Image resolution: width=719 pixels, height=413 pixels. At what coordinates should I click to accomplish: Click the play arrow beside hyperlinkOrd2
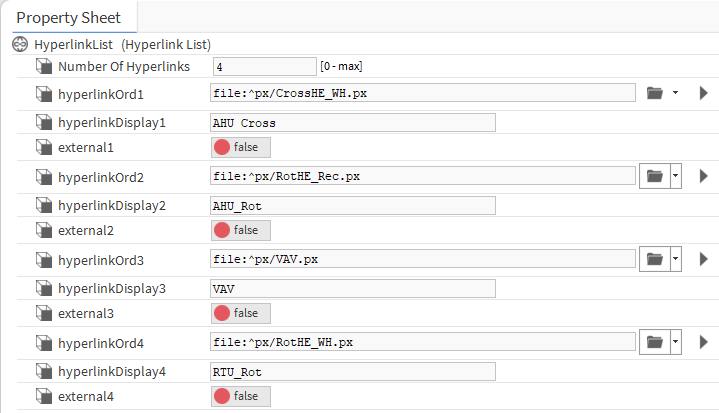tap(703, 176)
